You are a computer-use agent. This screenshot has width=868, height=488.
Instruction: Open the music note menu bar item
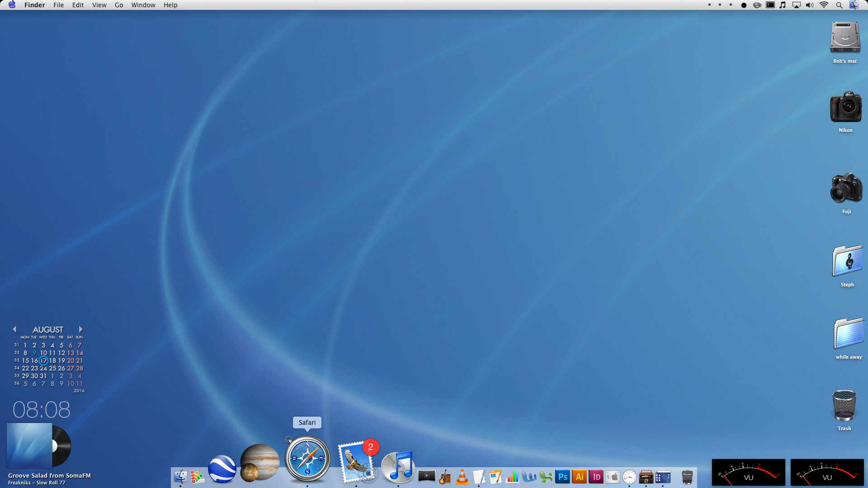pos(783,5)
